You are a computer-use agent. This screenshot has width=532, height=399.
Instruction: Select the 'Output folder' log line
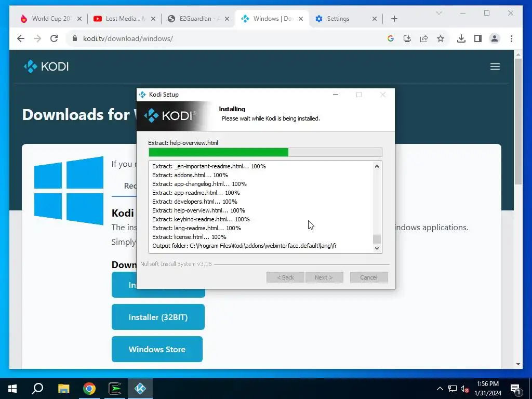[x=244, y=246]
